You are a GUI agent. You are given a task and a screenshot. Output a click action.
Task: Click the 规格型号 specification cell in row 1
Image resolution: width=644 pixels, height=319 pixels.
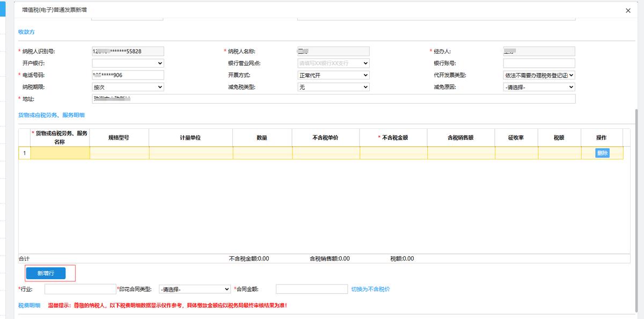(x=119, y=153)
